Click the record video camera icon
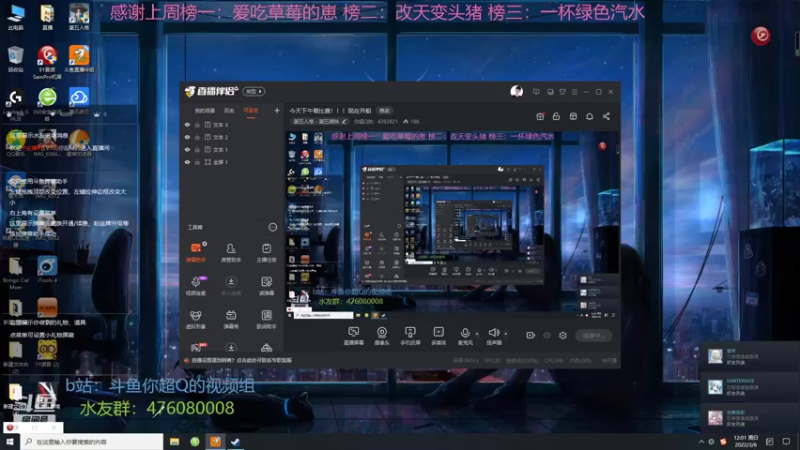The width and height of the screenshot is (800, 450). [531, 335]
